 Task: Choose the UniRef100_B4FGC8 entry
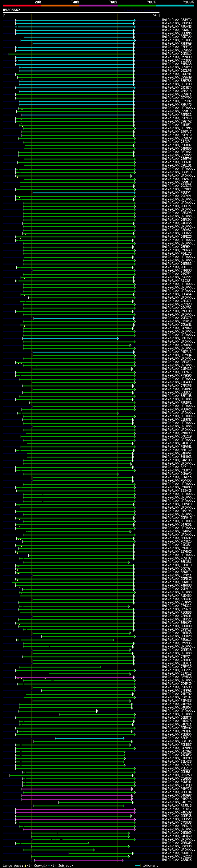177,64
